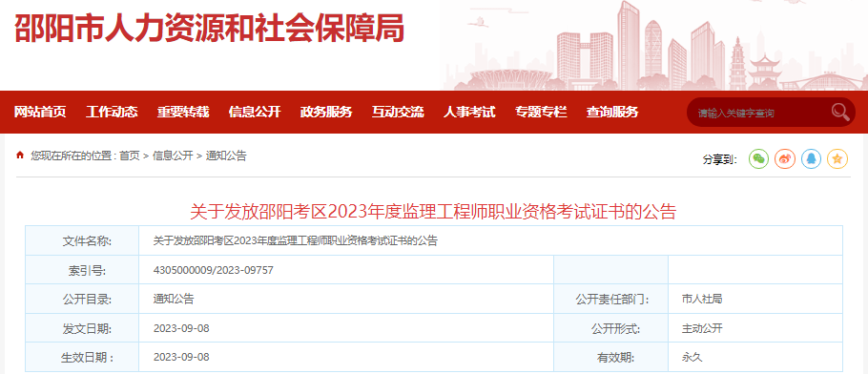
Task: Click the 发文日期 value 2023-09-08
Action: (x=181, y=328)
